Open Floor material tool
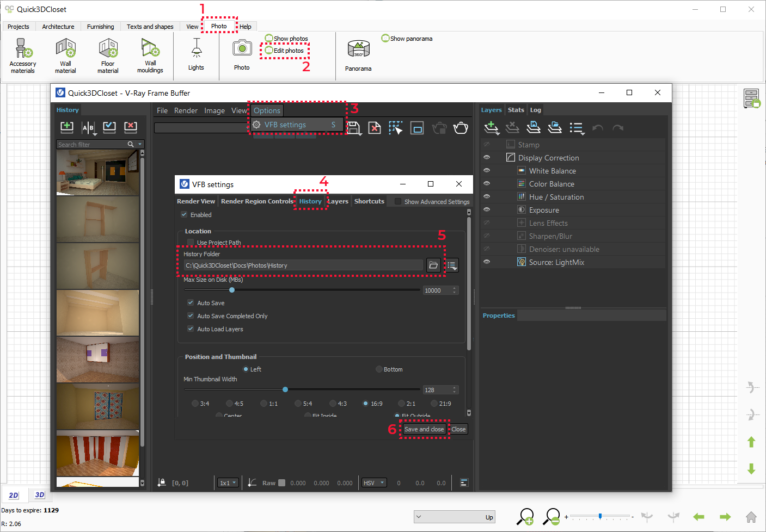Image resolution: width=766 pixels, height=532 pixels. point(108,55)
